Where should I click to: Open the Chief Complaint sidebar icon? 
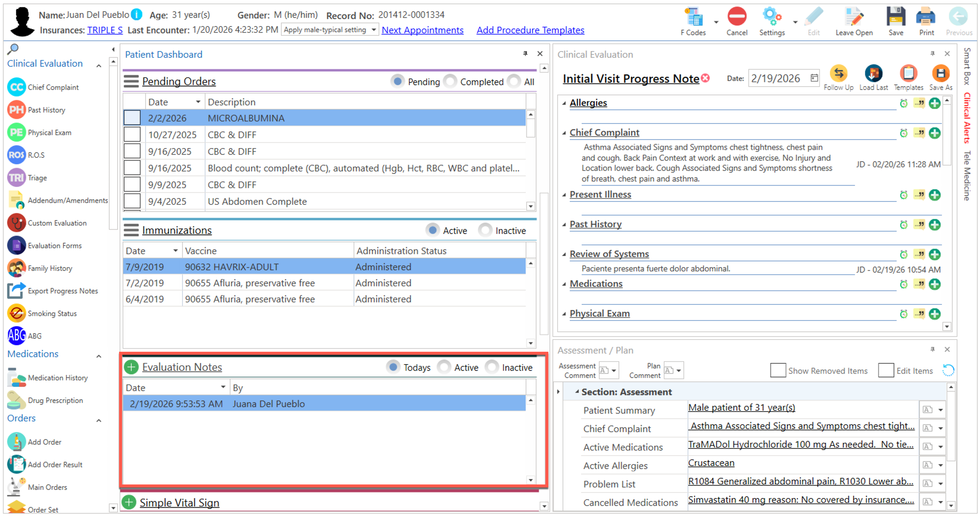(x=16, y=87)
